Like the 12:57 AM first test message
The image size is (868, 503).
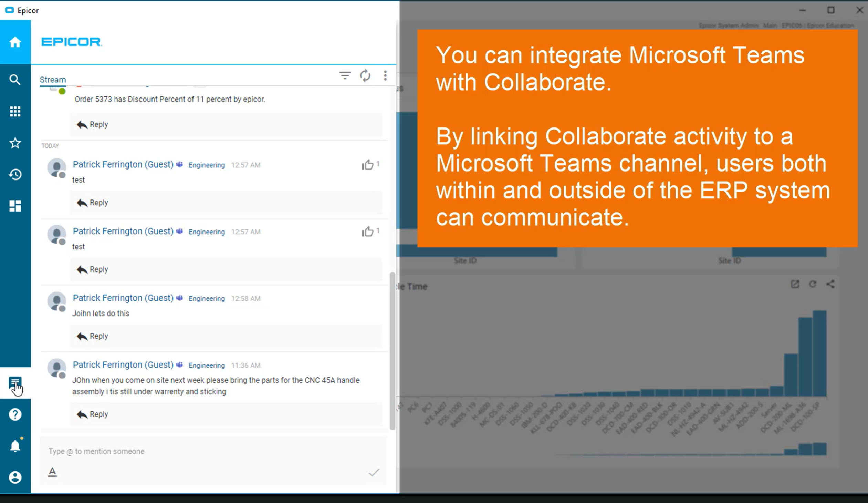coord(367,165)
